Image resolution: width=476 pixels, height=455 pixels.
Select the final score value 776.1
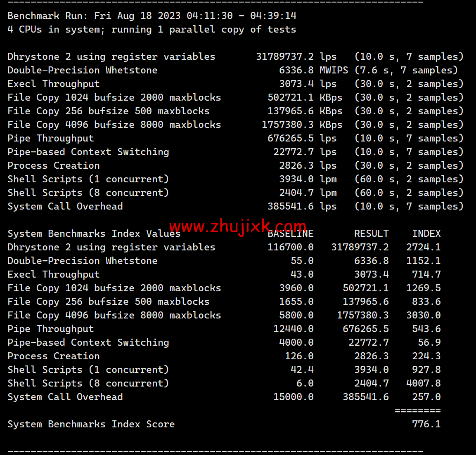[x=426, y=424]
